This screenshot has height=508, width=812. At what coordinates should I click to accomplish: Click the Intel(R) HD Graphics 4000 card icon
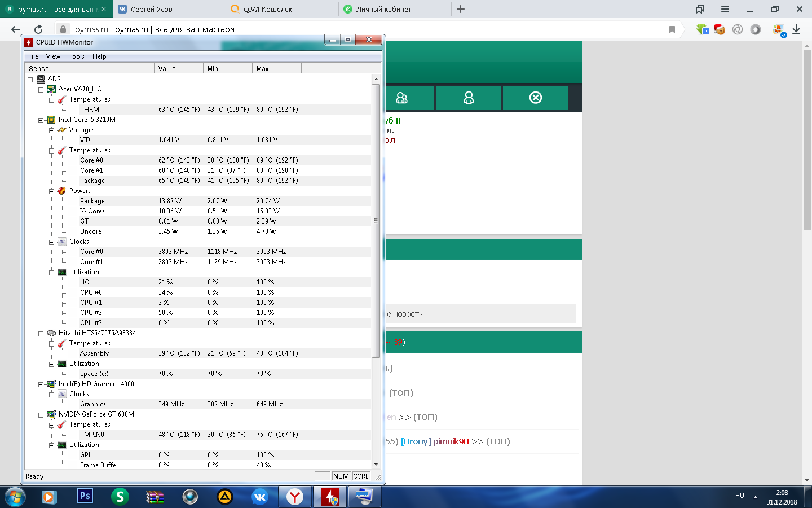tap(51, 384)
